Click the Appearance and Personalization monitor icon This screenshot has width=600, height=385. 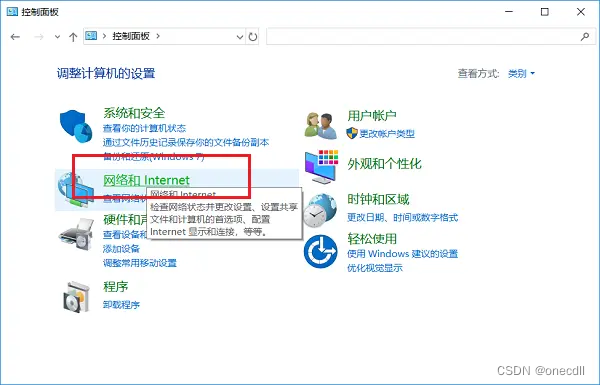coord(321,167)
